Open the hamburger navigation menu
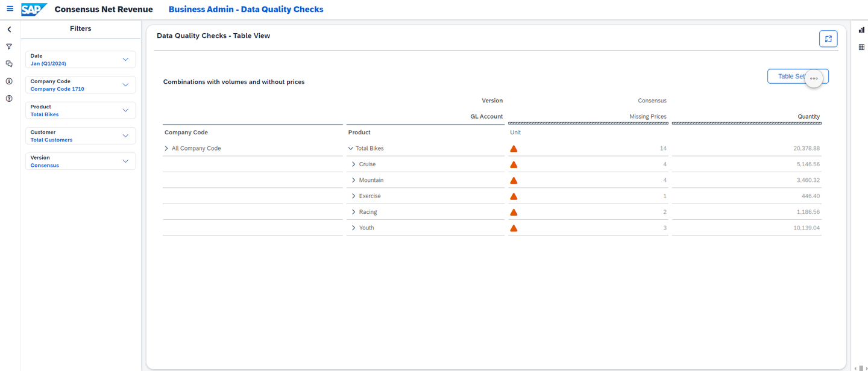 (x=10, y=9)
